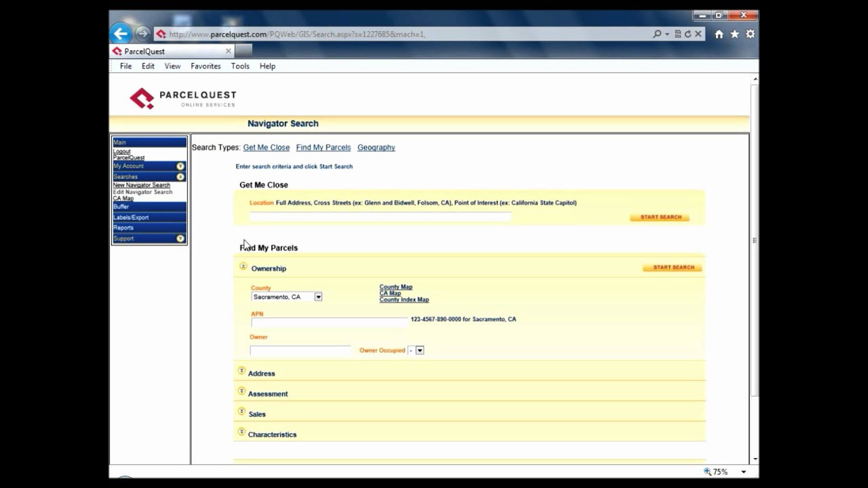Open a new blank tab
This screenshot has height=488, width=868.
[243, 51]
